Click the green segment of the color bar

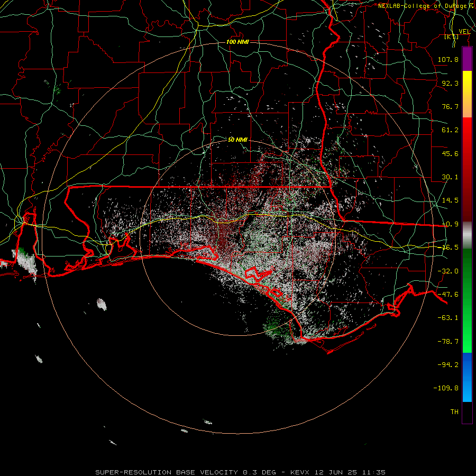467,300
